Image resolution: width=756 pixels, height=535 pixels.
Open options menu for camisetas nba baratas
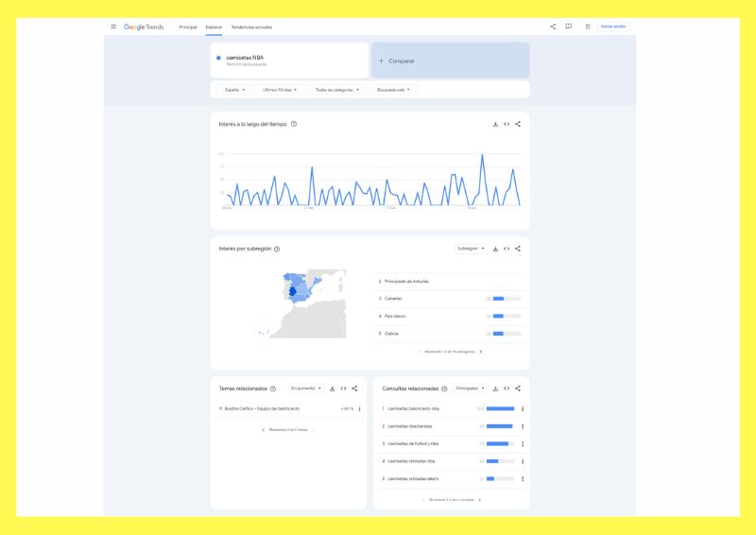523,426
